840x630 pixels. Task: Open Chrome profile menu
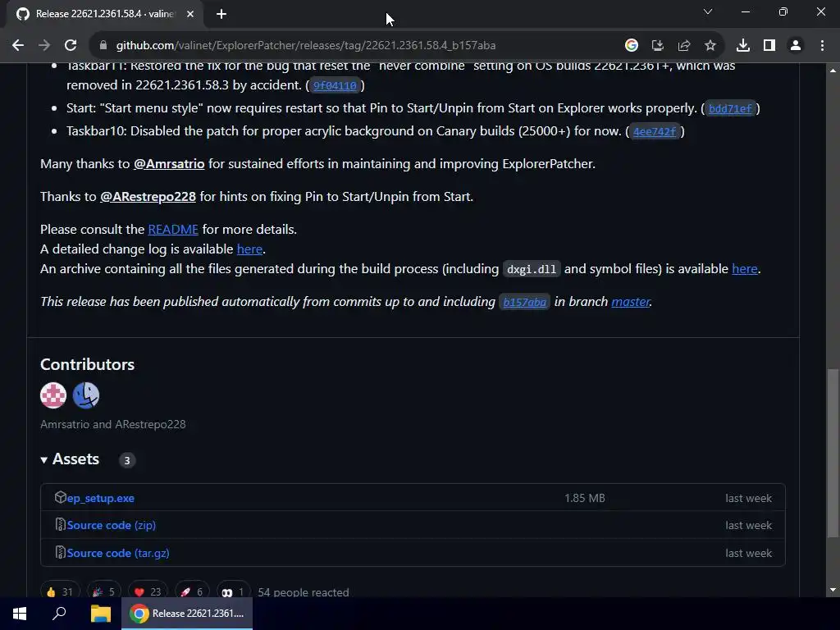[796, 46]
